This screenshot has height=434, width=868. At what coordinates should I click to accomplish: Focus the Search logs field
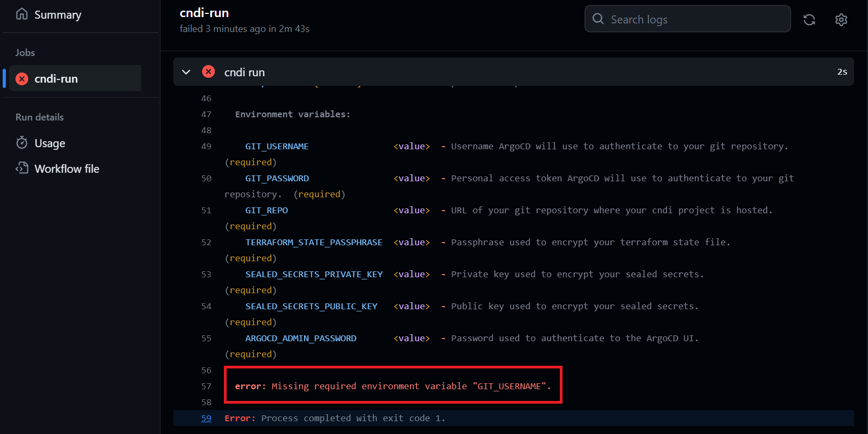(x=687, y=19)
